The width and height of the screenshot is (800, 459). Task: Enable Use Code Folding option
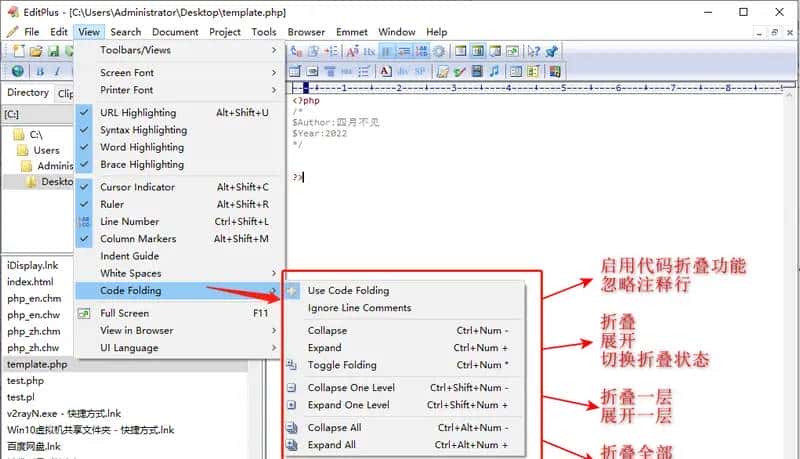(x=405, y=291)
